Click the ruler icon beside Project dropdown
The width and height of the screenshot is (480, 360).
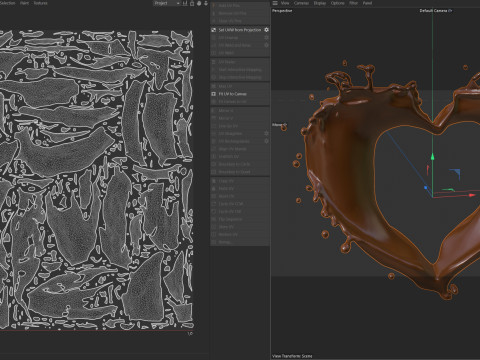[185, 3]
